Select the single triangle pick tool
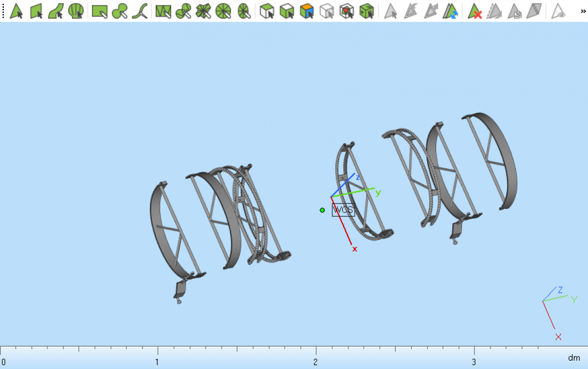Viewport: 588px width, 369px height. pos(17,11)
